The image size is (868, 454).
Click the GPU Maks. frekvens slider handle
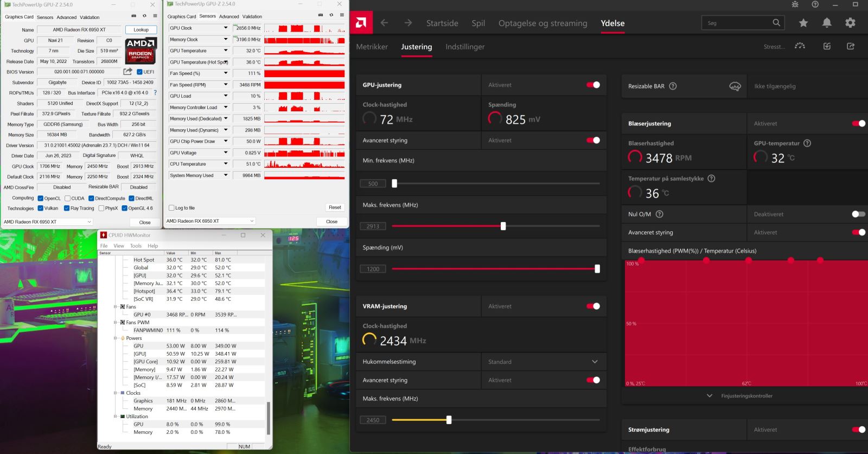coord(503,226)
